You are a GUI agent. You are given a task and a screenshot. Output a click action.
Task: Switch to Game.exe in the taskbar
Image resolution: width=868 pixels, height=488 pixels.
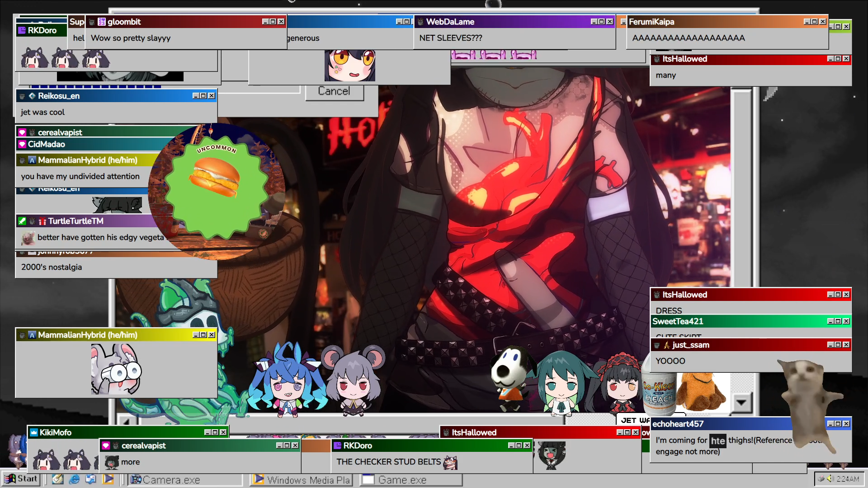(x=411, y=480)
